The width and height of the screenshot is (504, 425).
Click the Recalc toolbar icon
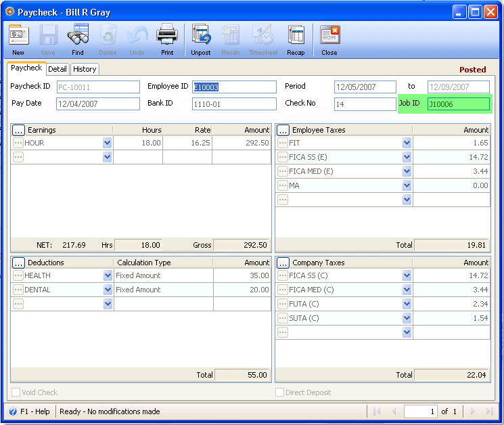pos(231,35)
